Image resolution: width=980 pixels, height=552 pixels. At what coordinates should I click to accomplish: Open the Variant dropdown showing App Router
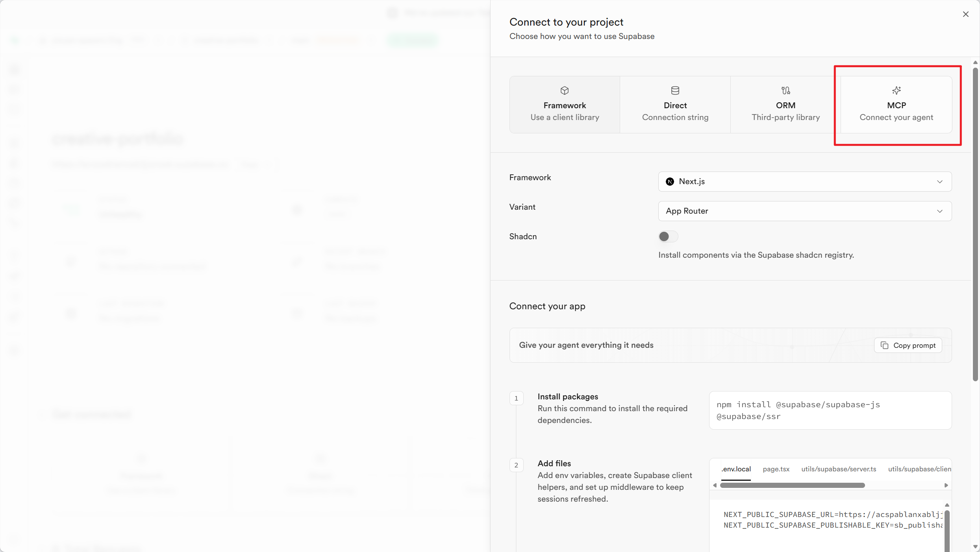pyautogui.click(x=805, y=211)
